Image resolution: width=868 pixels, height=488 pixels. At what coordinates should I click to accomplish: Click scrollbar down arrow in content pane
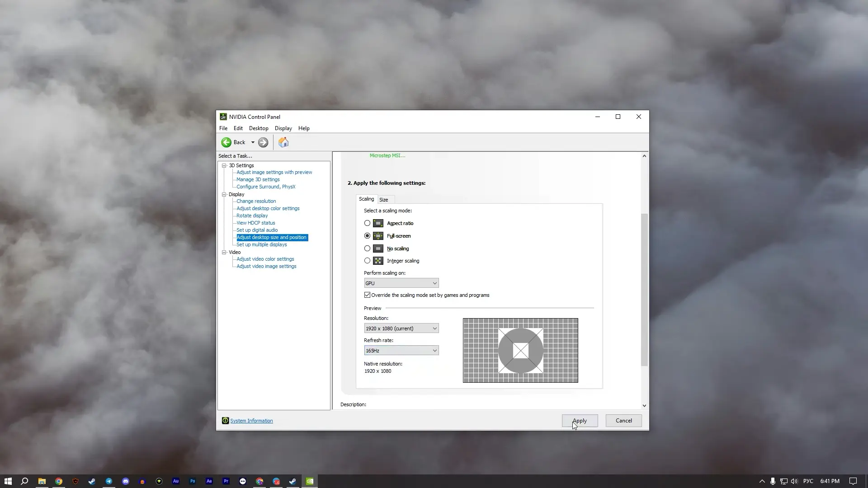pos(644,405)
